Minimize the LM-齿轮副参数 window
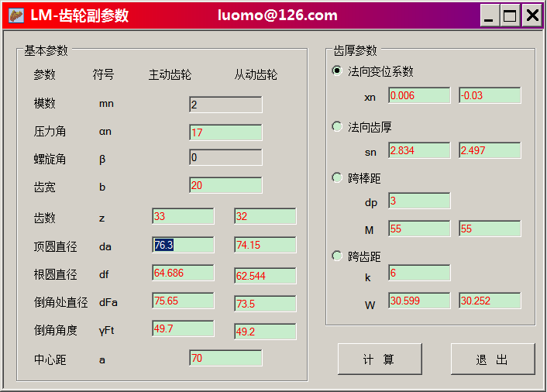The width and height of the screenshot is (547, 392). pos(490,15)
